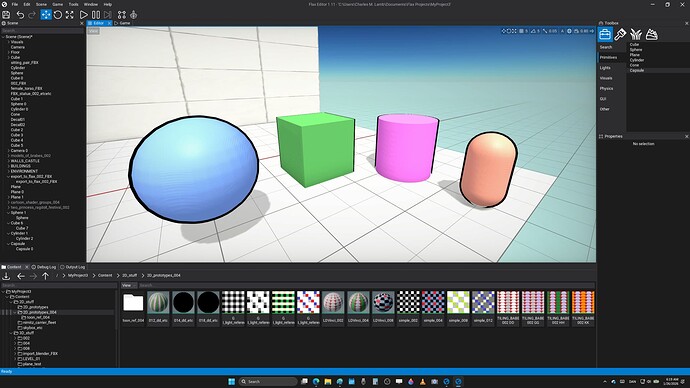Click the Redo arrow in the toolbar
690x388 pixels.
pos(32,15)
